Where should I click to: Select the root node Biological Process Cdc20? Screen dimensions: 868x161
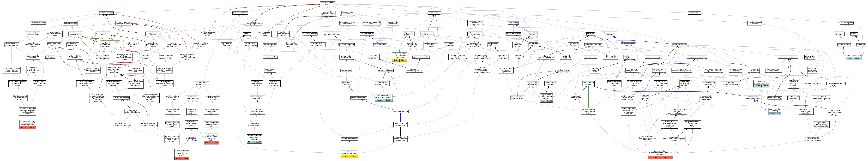328,4
